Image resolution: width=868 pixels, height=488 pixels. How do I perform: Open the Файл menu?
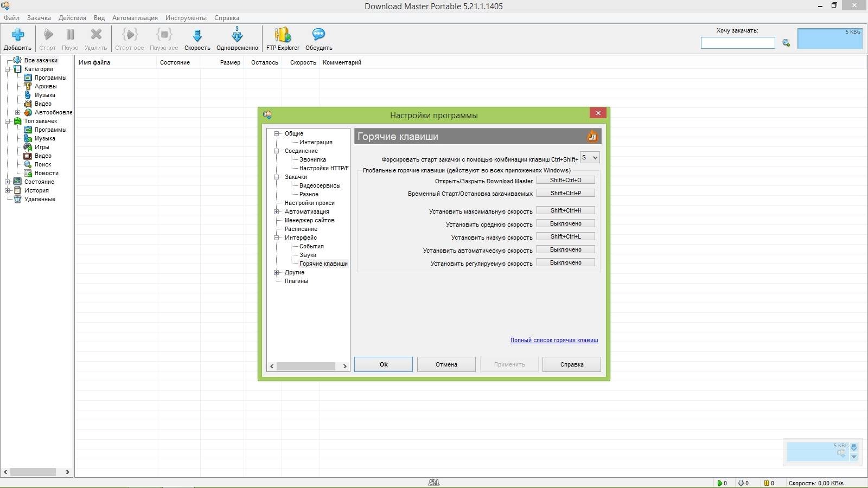(x=11, y=18)
